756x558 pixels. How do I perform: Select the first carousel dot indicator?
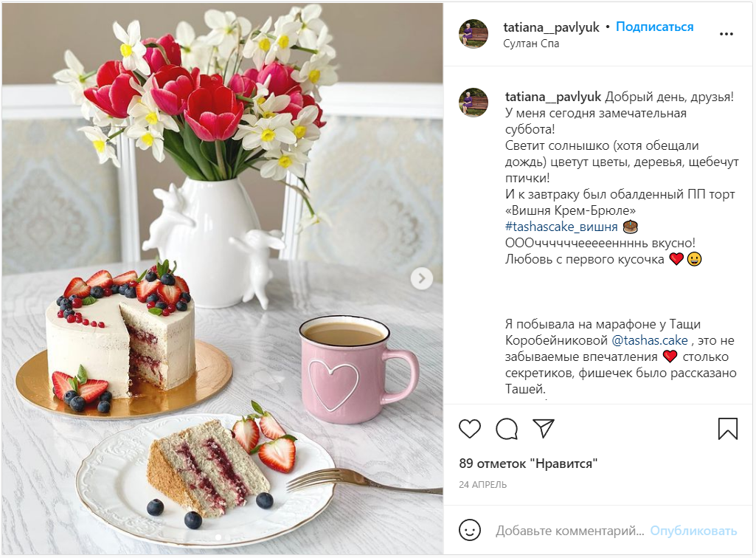[218, 537]
